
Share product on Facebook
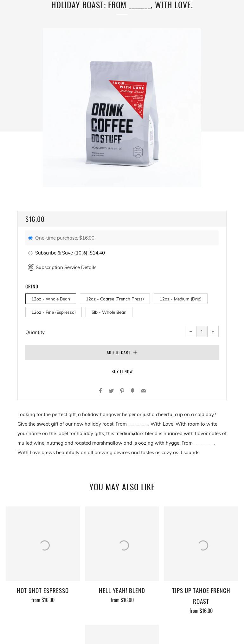coord(100,391)
